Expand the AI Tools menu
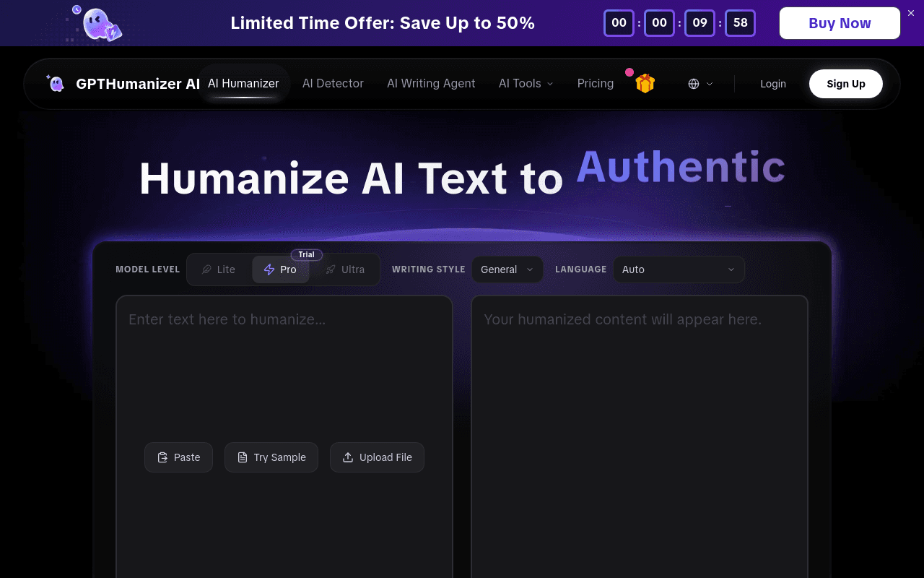The image size is (924, 578). point(526,84)
